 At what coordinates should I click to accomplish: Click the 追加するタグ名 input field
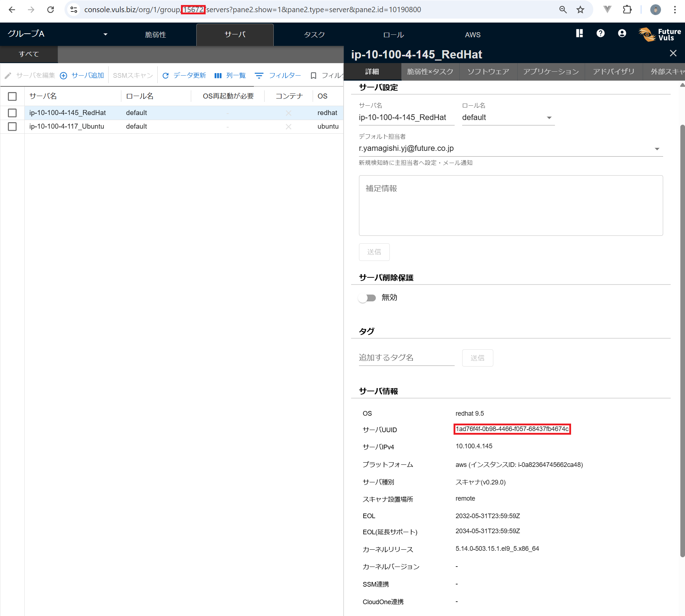point(406,358)
